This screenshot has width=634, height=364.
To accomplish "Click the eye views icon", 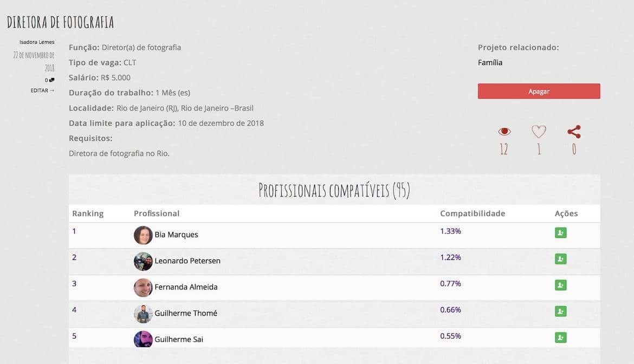I will pos(504,131).
